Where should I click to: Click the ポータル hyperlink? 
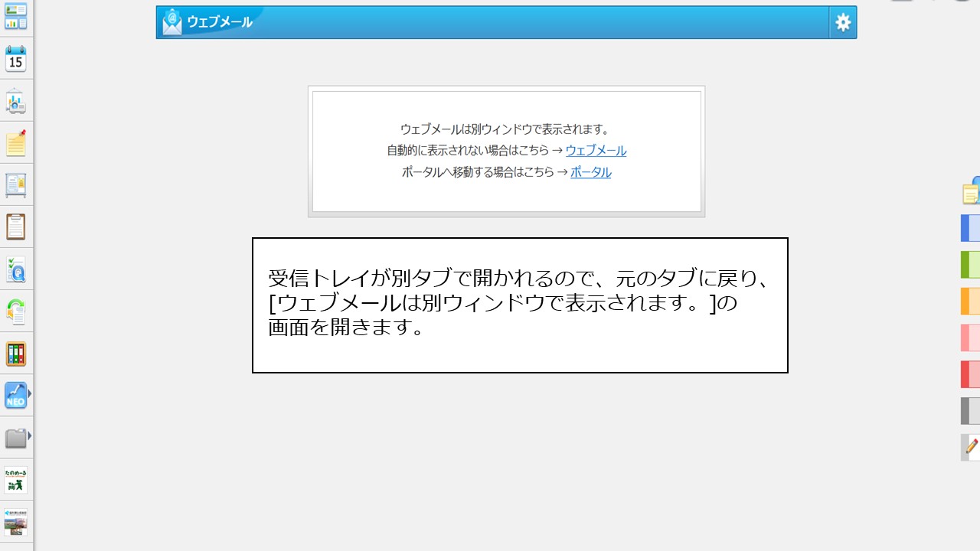pos(591,172)
